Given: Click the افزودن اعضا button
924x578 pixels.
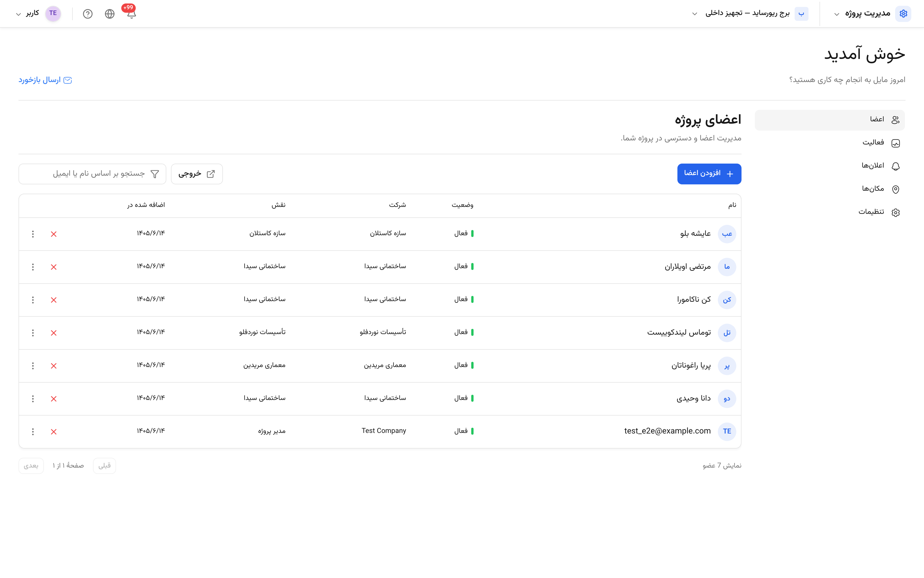Looking at the screenshot, I should (709, 174).
